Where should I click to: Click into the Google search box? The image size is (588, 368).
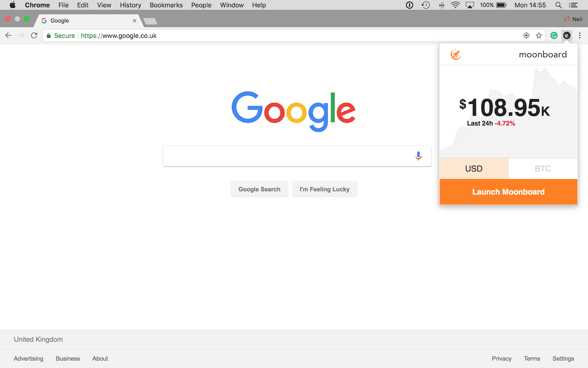click(x=297, y=156)
